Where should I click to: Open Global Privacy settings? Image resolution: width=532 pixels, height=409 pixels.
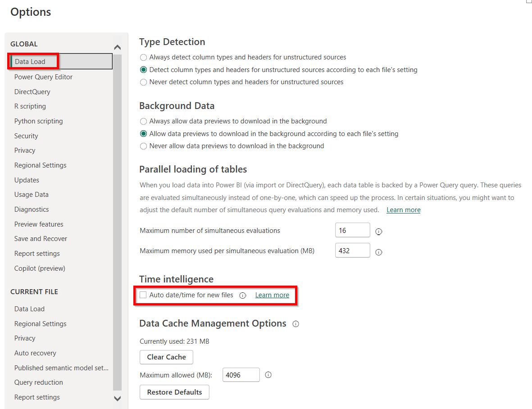coord(25,150)
